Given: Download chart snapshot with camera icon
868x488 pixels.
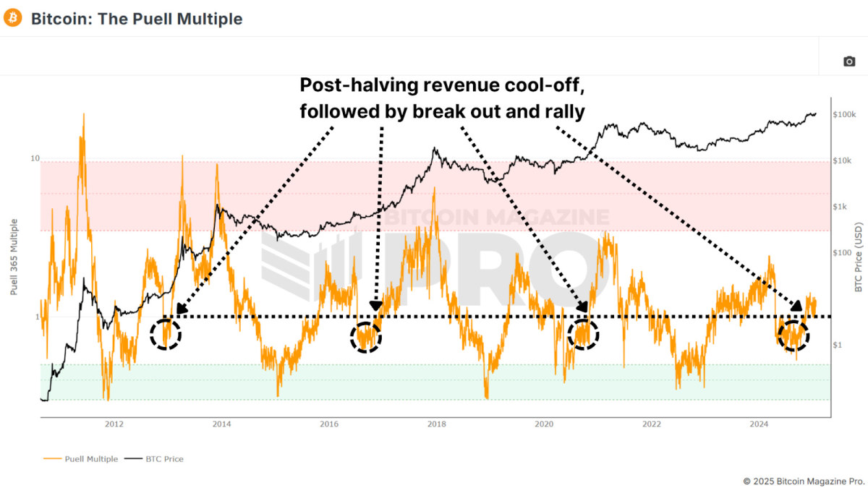Looking at the screenshot, I should tap(849, 61).
